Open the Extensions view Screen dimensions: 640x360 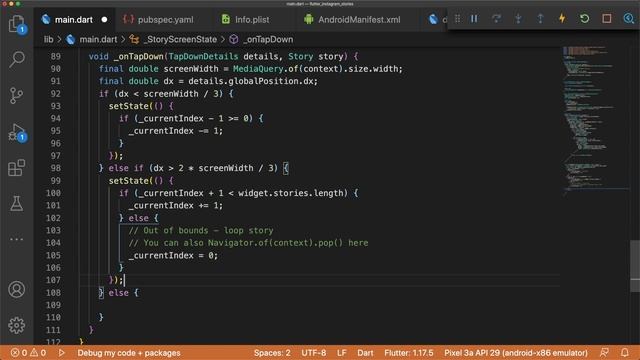coord(17,168)
